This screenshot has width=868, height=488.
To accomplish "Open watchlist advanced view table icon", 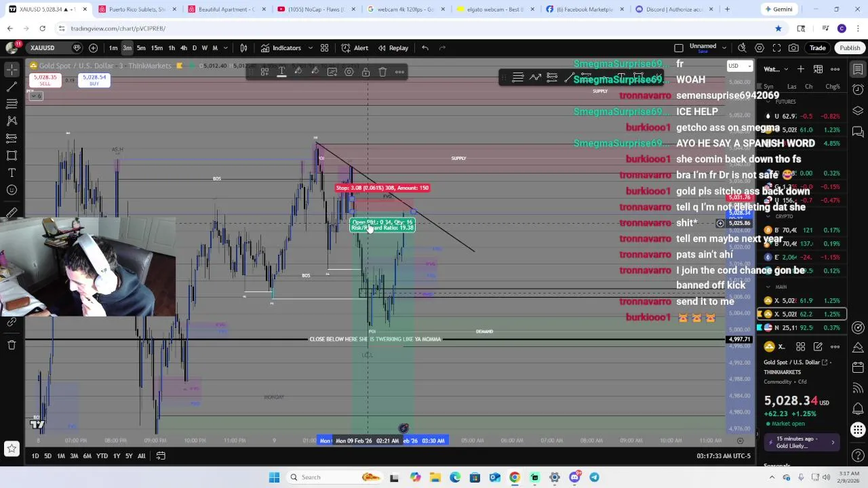I will [x=818, y=69].
